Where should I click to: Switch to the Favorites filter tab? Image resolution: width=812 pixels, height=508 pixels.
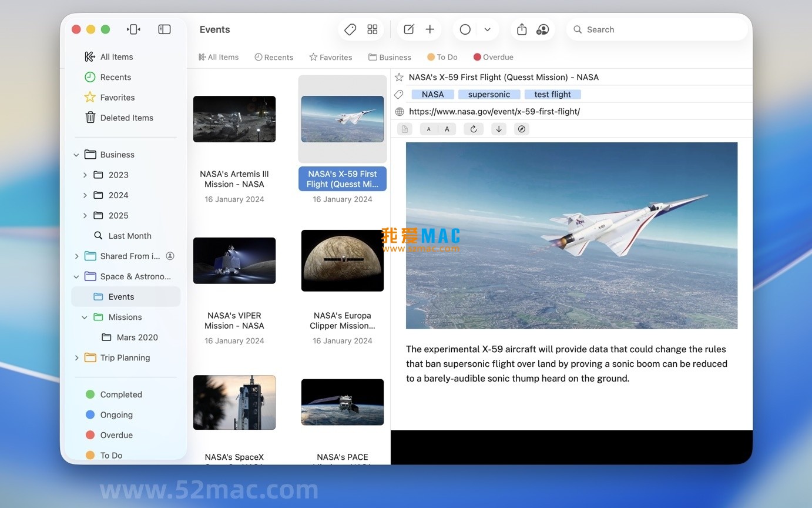[331, 57]
